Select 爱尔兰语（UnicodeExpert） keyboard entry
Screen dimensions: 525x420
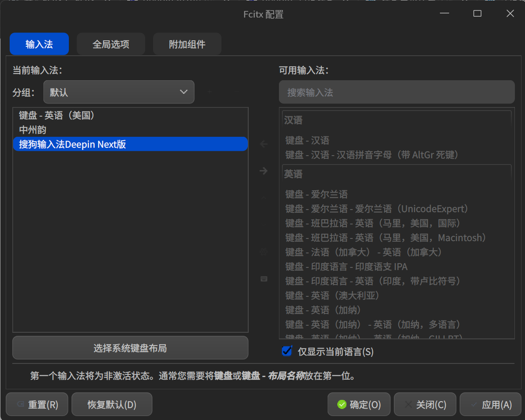click(x=397, y=209)
